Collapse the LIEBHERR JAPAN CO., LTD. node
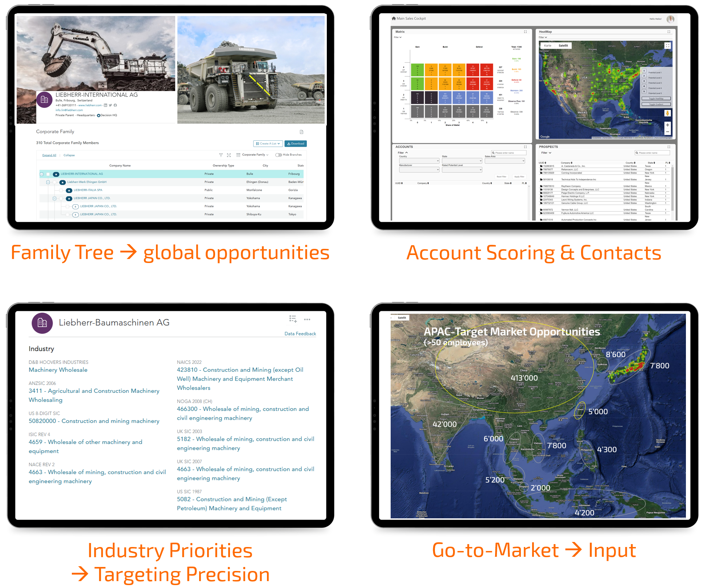724x588 pixels. coord(54,198)
